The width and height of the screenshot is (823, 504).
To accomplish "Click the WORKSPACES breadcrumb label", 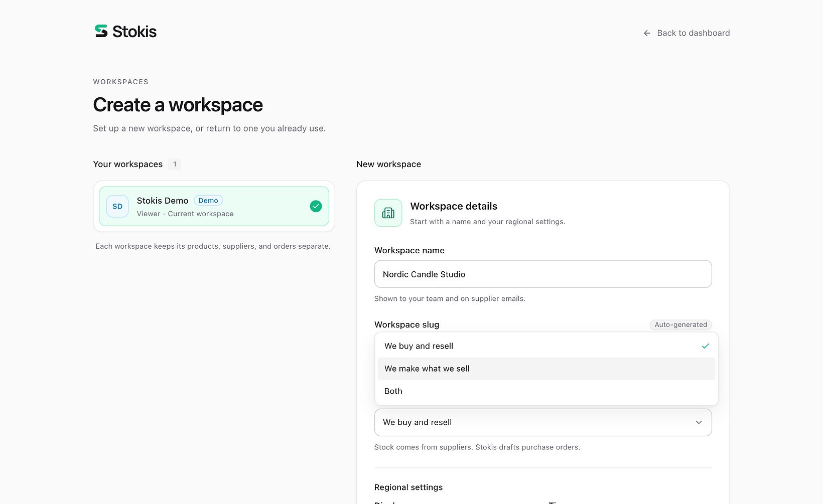I will 121,82.
